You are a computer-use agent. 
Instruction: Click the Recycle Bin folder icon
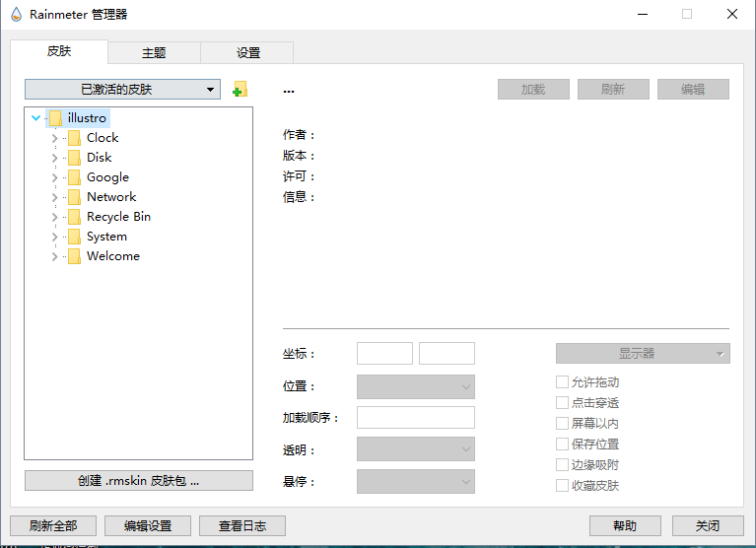pos(74,217)
